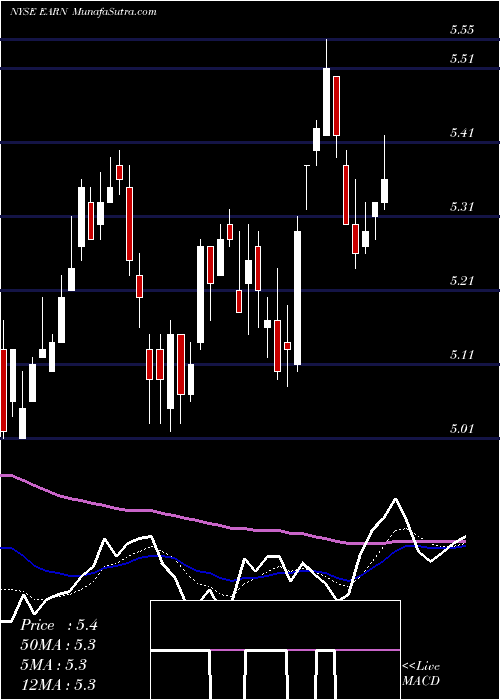Click the 50MA : 5.3 readout
The image size is (500, 700).
[58, 645]
